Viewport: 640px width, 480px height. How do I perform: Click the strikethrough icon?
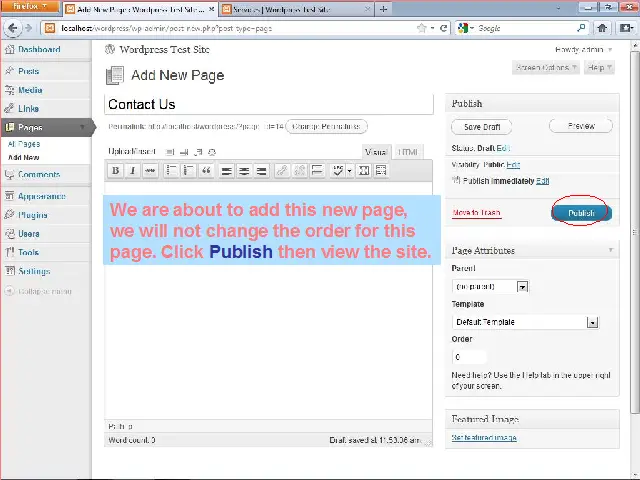(x=150, y=171)
